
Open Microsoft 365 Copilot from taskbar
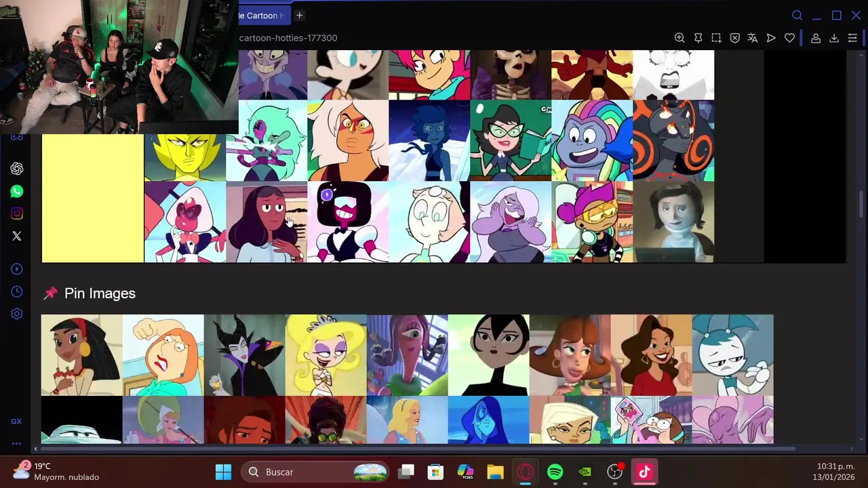click(x=465, y=472)
